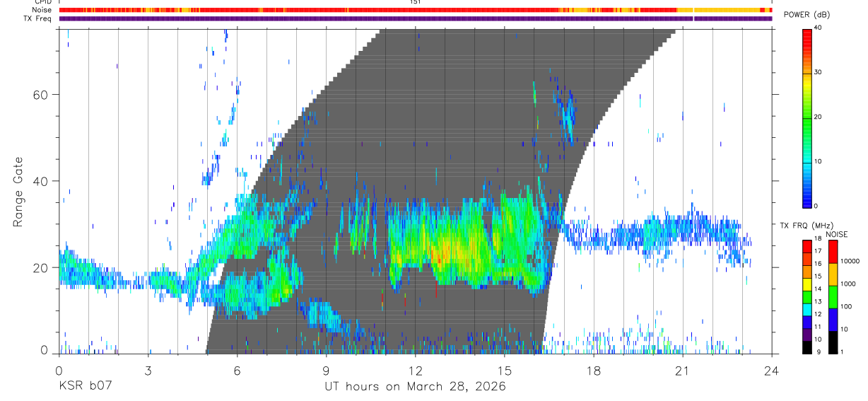Click the 9 tick on the UT hours axis
Screen dimensions: 868x401
point(326,370)
